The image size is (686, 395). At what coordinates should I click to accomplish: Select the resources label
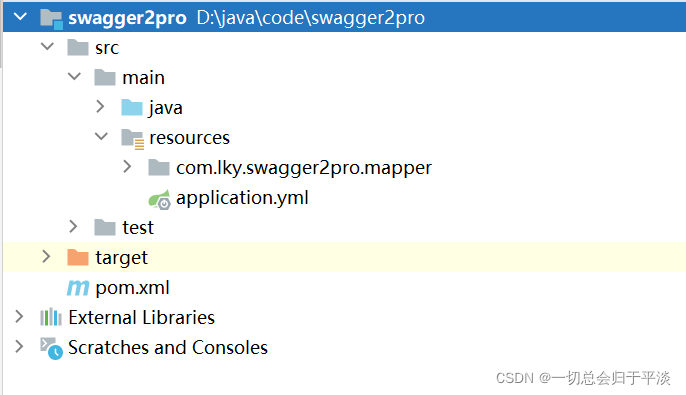189,138
